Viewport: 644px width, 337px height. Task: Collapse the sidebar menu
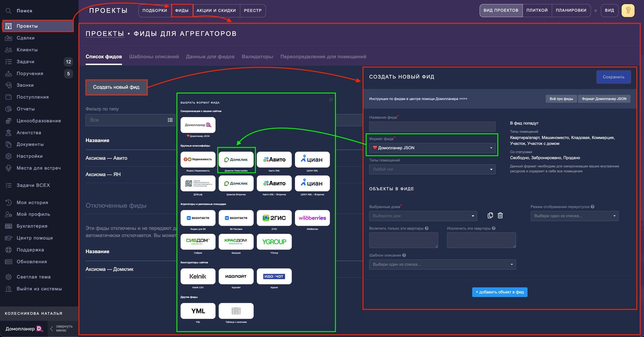click(x=61, y=329)
